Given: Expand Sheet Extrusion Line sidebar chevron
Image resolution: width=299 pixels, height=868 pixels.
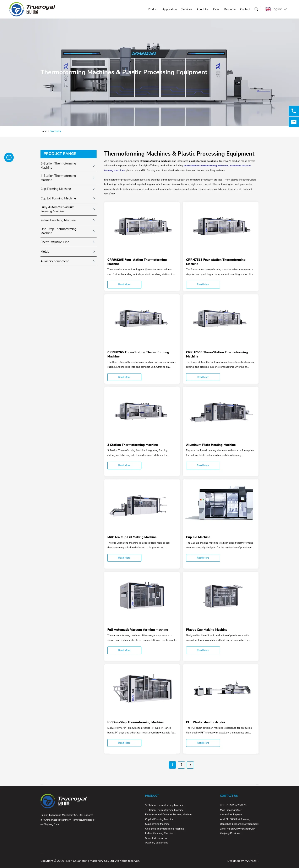Looking at the screenshot, I should click(94, 242).
